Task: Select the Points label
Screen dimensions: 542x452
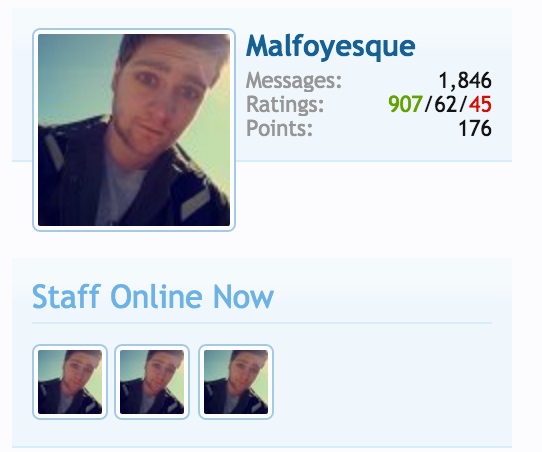Action: point(279,128)
